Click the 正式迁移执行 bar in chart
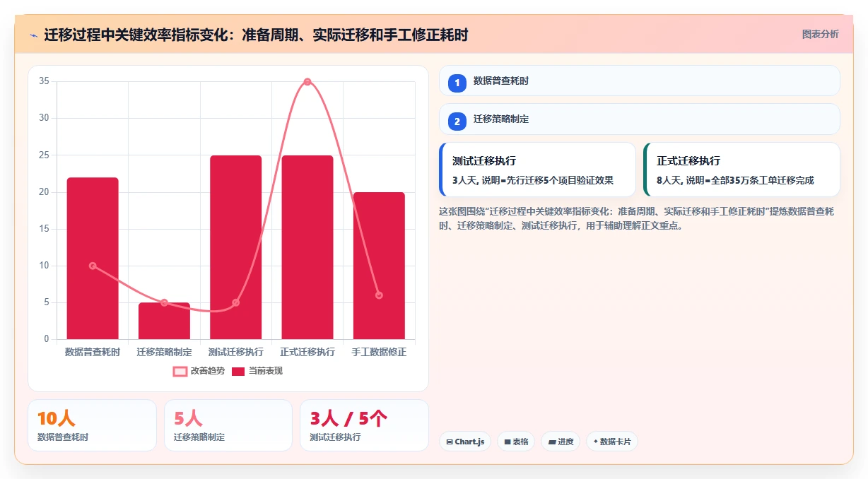The width and height of the screenshot is (868, 479). [307, 247]
